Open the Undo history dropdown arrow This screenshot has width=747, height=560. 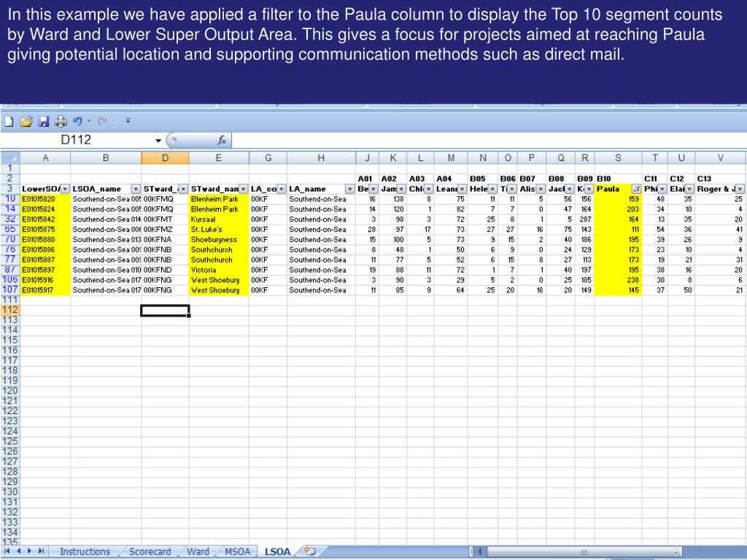pyautogui.click(x=89, y=121)
